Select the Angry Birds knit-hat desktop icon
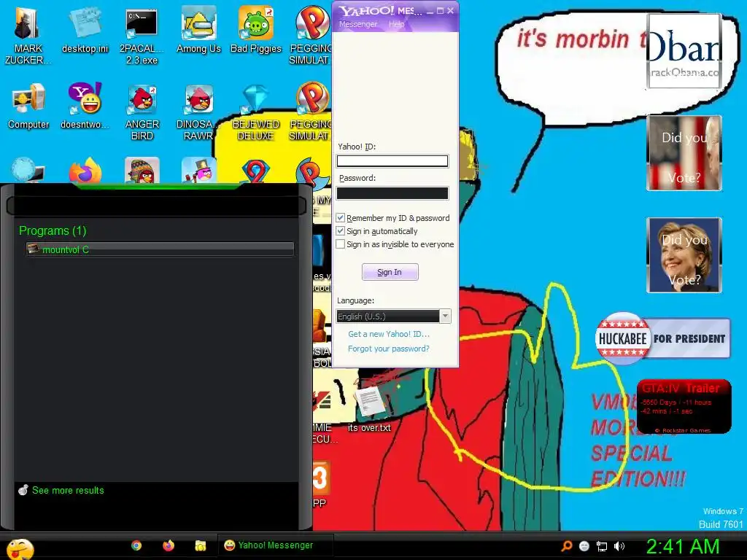The height and width of the screenshot is (560, 747). (142, 171)
